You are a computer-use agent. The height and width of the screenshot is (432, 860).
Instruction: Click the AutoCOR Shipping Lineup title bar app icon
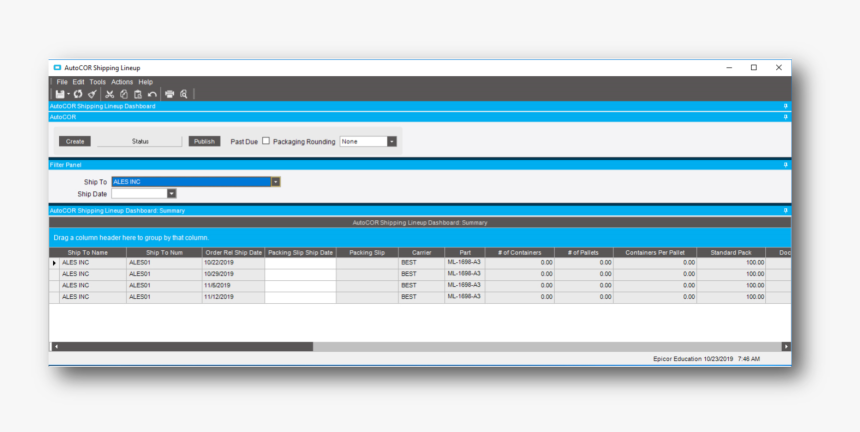[x=57, y=68]
